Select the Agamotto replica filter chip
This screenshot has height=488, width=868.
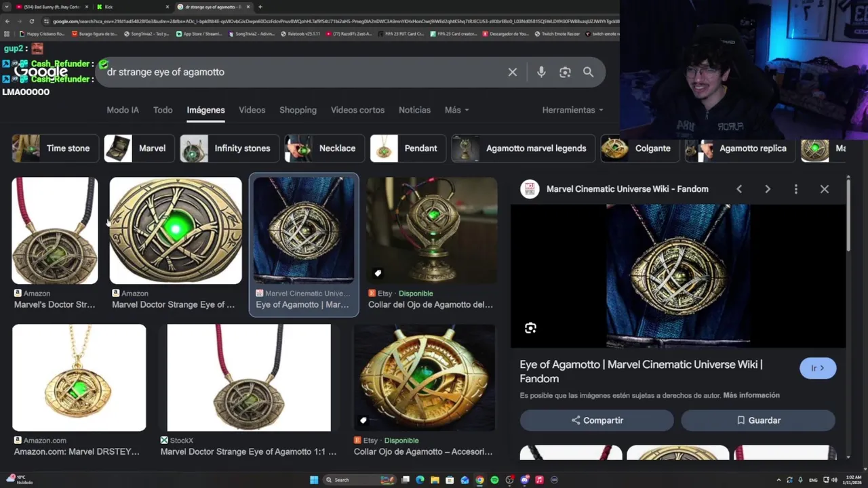pyautogui.click(x=740, y=148)
